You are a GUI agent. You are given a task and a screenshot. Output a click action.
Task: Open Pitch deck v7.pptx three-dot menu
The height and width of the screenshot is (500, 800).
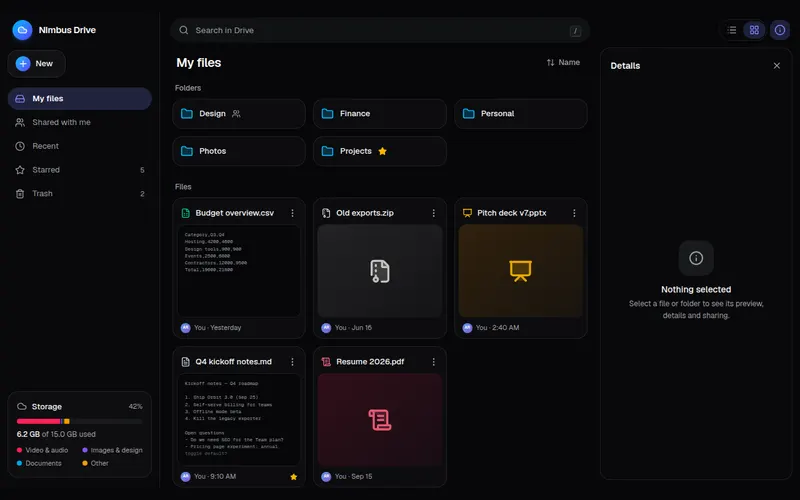pos(574,213)
